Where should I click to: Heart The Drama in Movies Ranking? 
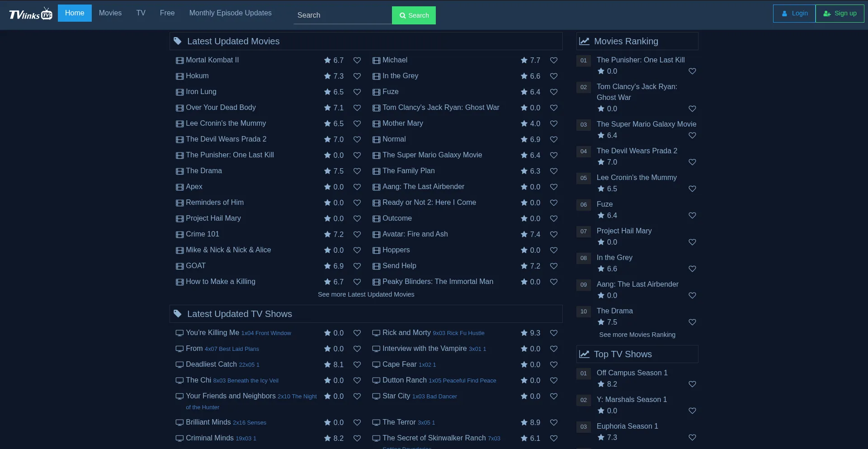(692, 322)
